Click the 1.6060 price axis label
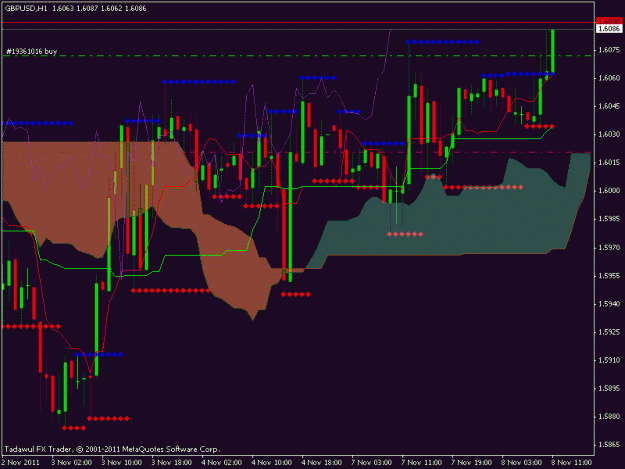The width and height of the screenshot is (625, 469). 609,78
